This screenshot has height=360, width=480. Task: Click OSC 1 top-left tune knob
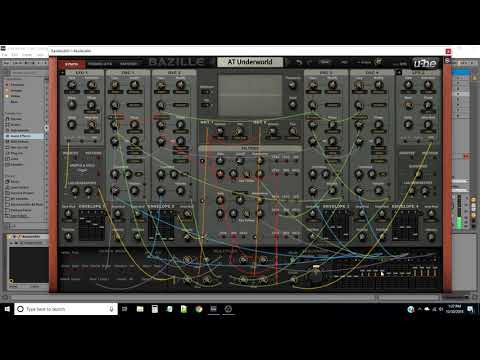click(115, 85)
